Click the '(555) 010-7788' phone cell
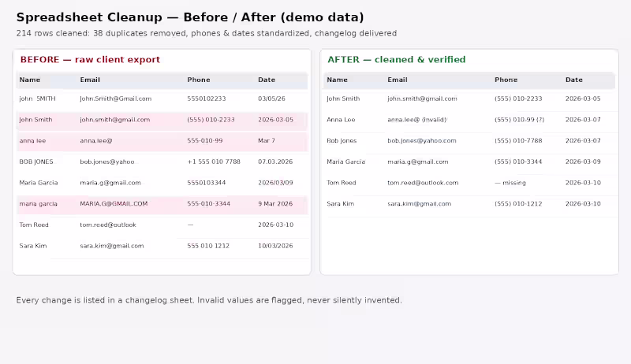The height and width of the screenshot is (364, 631). 518,140
